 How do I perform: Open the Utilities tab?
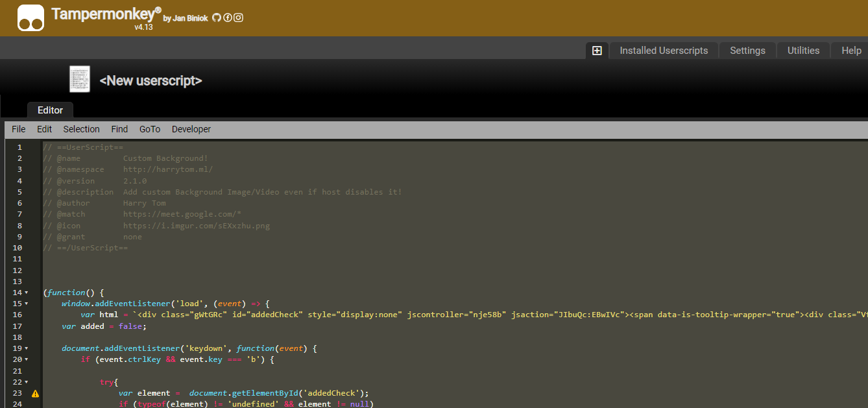pyautogui.click(x=803, y=51)
